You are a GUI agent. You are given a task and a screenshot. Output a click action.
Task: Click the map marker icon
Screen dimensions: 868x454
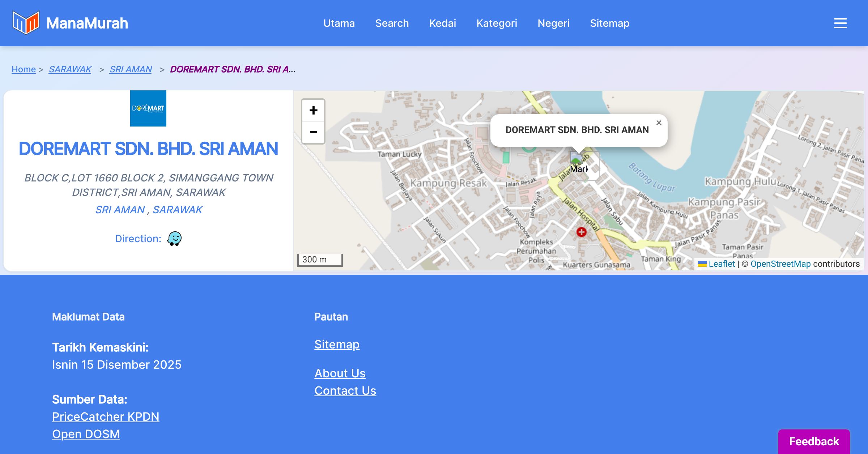pyautogui.click(x=576, y=159)
